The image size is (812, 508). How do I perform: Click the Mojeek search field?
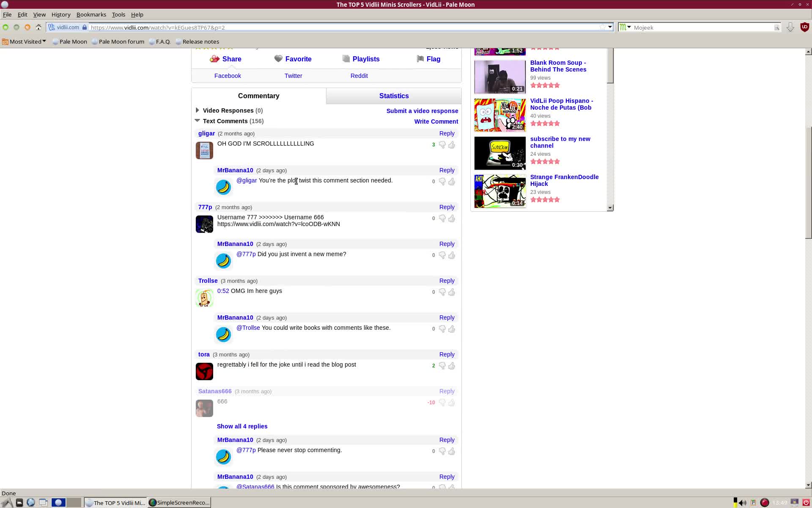703,28
